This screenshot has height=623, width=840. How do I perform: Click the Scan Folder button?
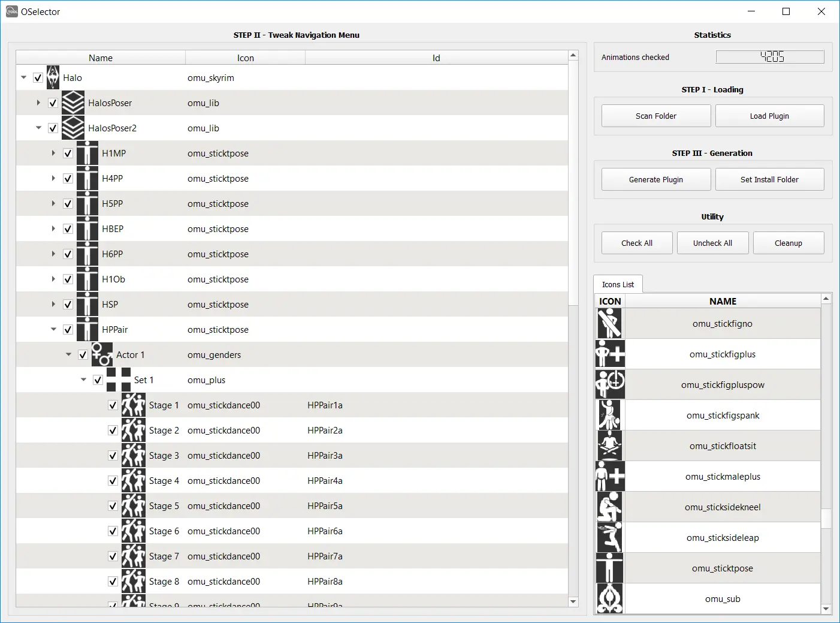coord(656,116)
